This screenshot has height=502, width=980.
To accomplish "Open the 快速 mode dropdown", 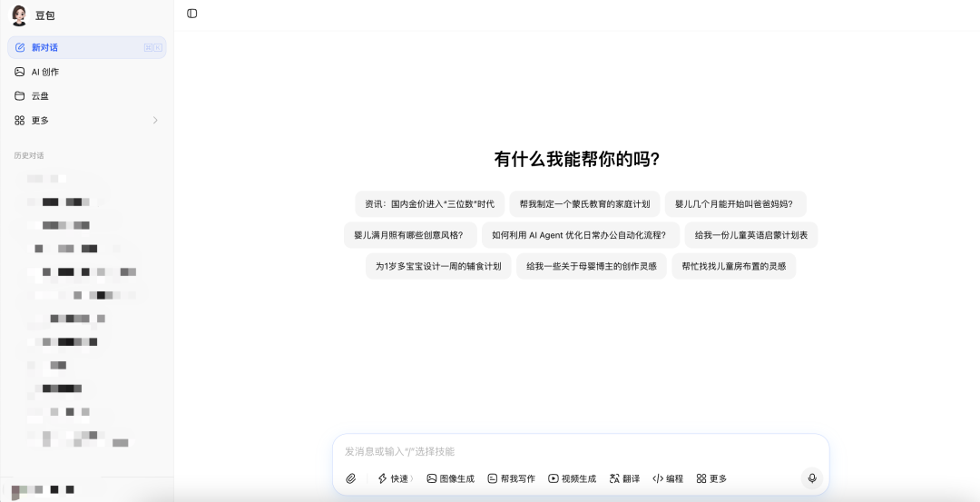I will (396, 479).
